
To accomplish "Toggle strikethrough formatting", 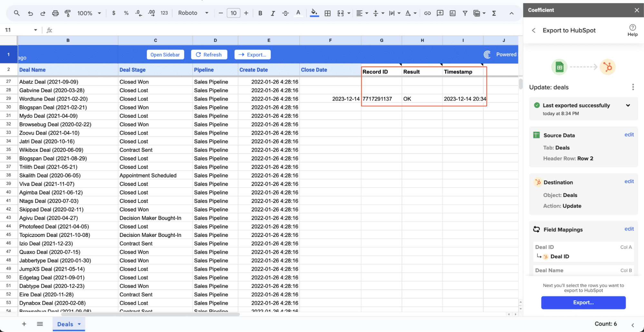I will [285, 13].
